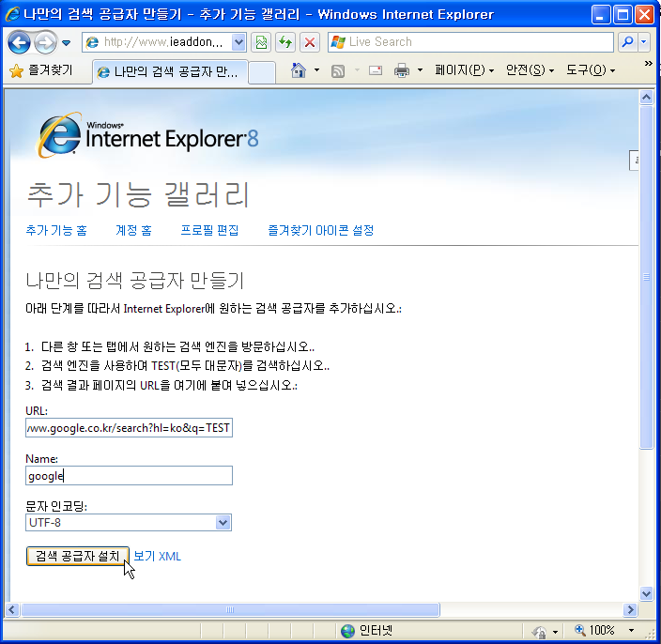Click the IE icon in title bar
The height and width of the screenshot is (644, 661).
click(x=12, y=14)
